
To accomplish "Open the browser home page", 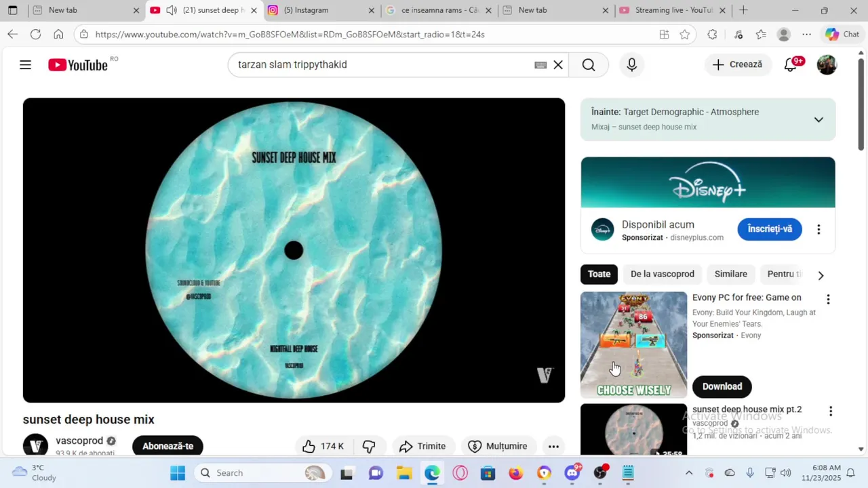I will point(58,35).
